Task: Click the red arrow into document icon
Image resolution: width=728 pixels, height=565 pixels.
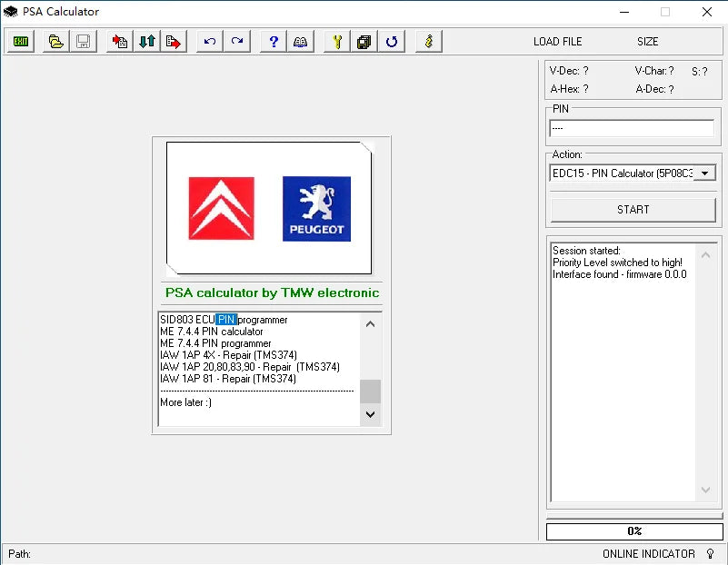Action: [x=120, y=42]
